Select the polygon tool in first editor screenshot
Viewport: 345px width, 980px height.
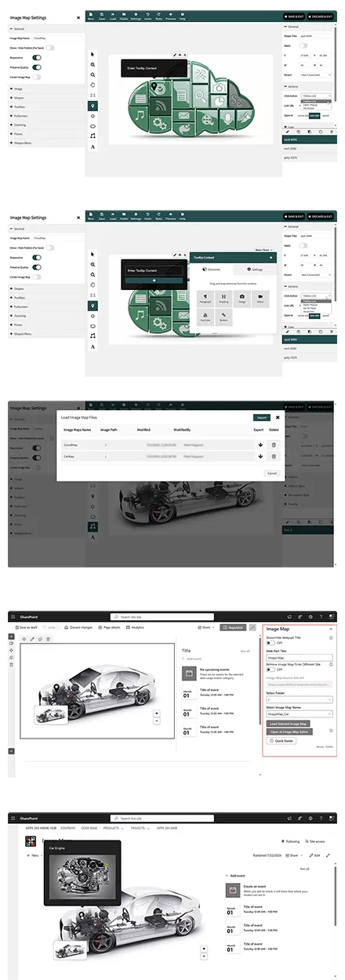(93, 136)
